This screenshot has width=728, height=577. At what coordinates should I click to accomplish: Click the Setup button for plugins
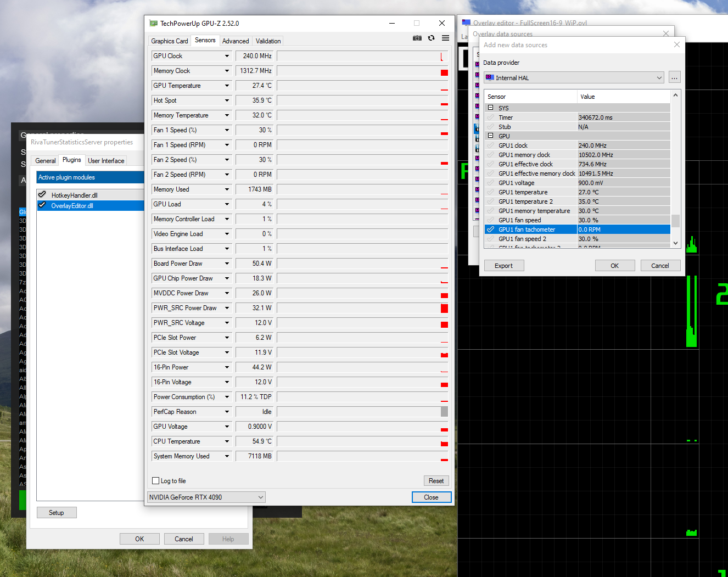[x=57, y=513]
